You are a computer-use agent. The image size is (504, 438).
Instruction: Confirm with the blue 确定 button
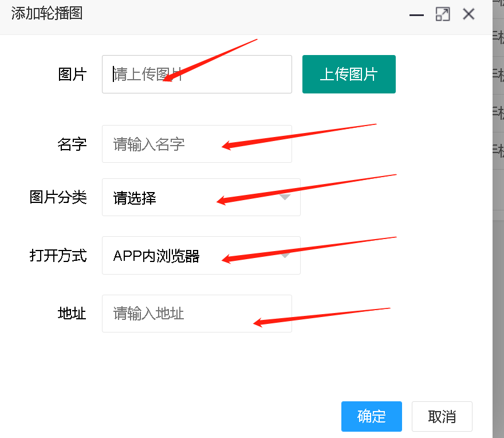[371, 416]
